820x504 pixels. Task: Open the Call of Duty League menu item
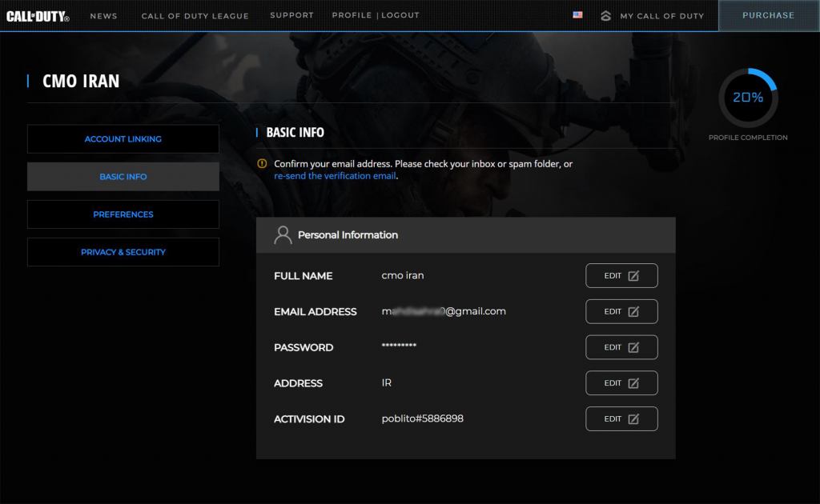pos(195,16)
